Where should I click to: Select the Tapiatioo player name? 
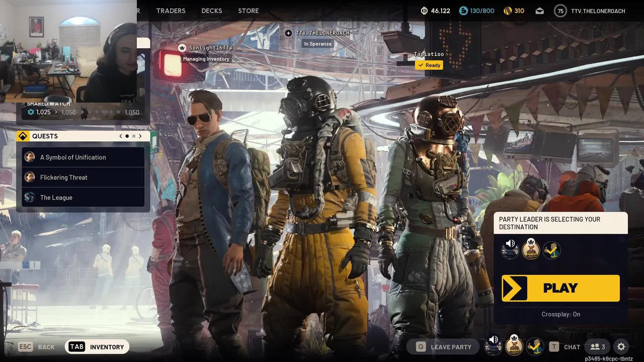429,54
